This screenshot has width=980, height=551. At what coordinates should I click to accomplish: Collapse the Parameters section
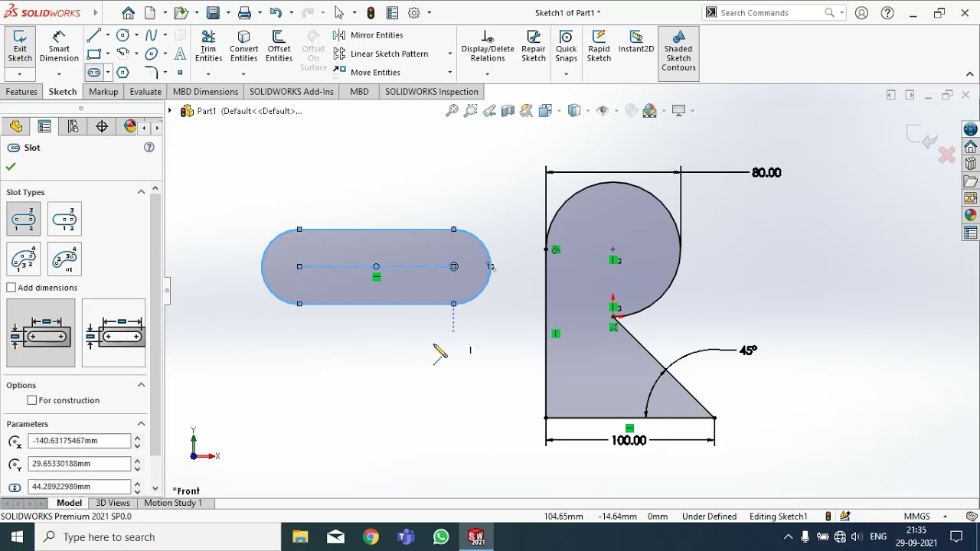pyautogui.click(x=141, y=424)
